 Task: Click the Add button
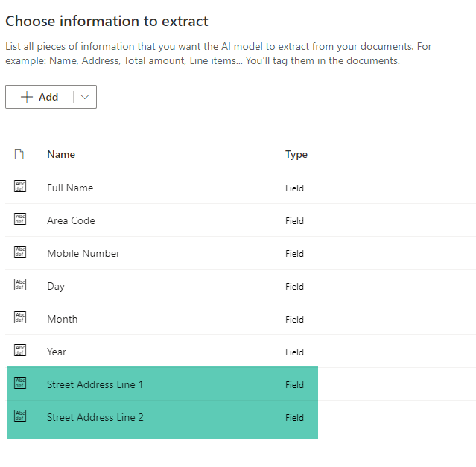point(40,97)
